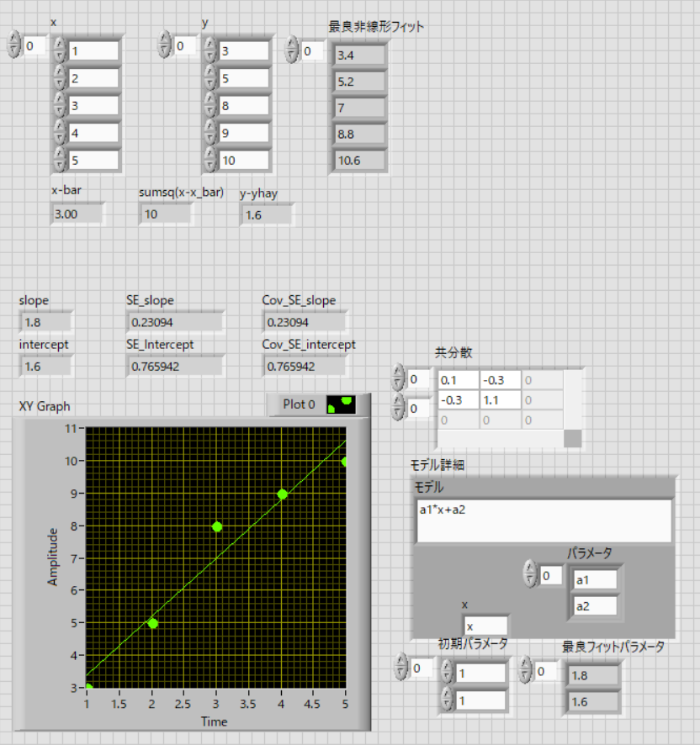Click the x array index stepper
700x745 pixels.
pos(14,45)
